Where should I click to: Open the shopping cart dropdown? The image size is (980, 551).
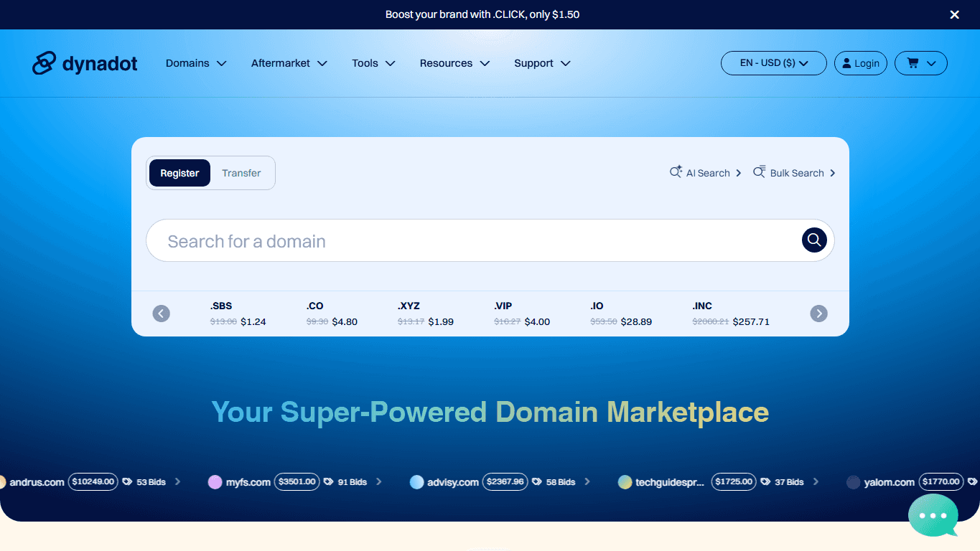point(921,63)
